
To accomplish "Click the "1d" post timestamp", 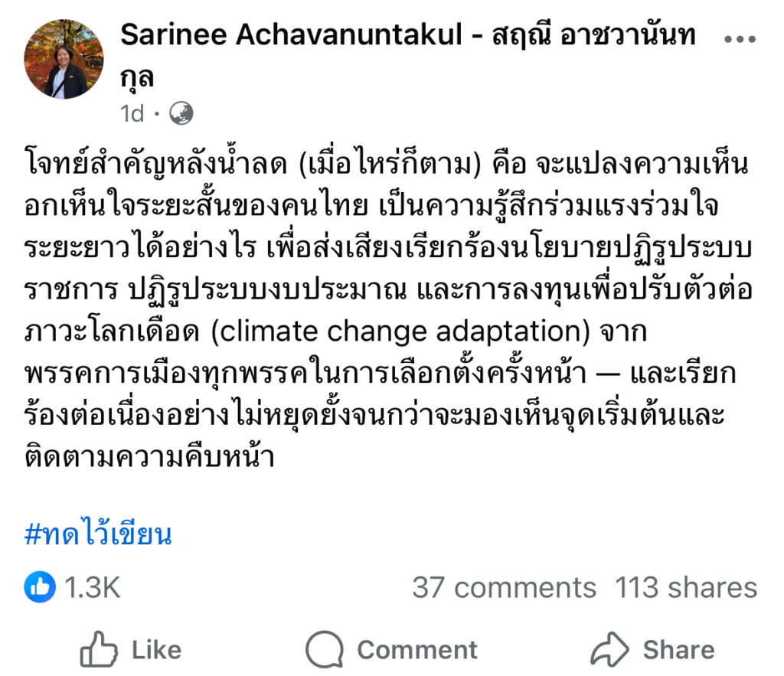I will [132, 114].
